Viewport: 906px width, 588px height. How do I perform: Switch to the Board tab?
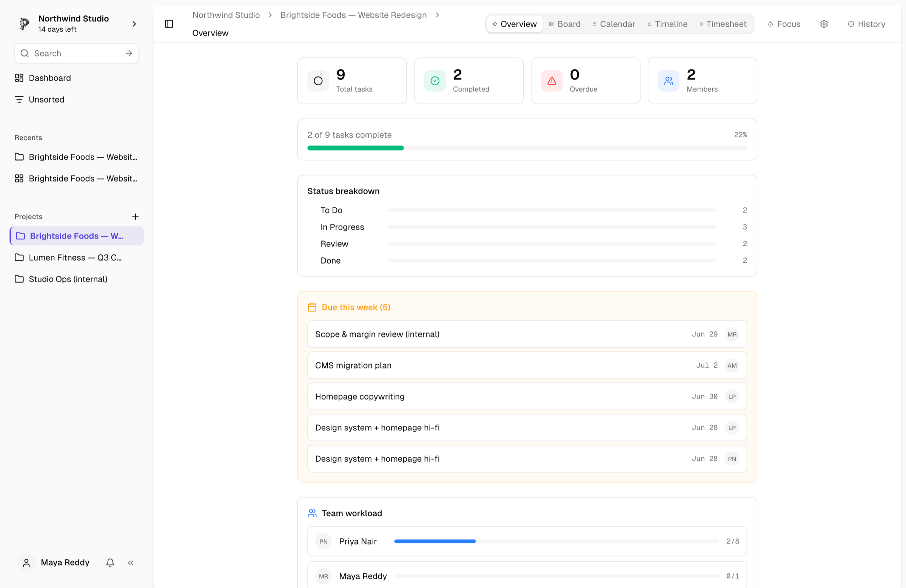(564, 24)
